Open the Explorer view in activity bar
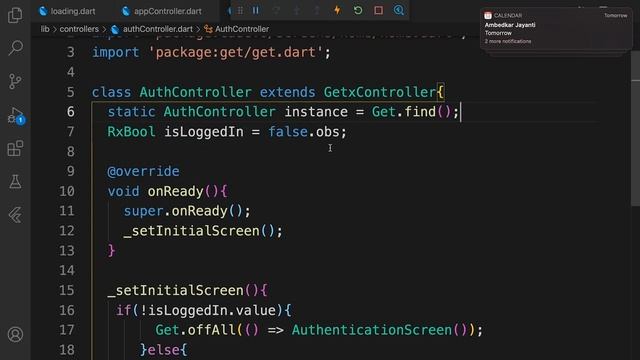Viewport: 640px width, 360px height. click(15, 15)
